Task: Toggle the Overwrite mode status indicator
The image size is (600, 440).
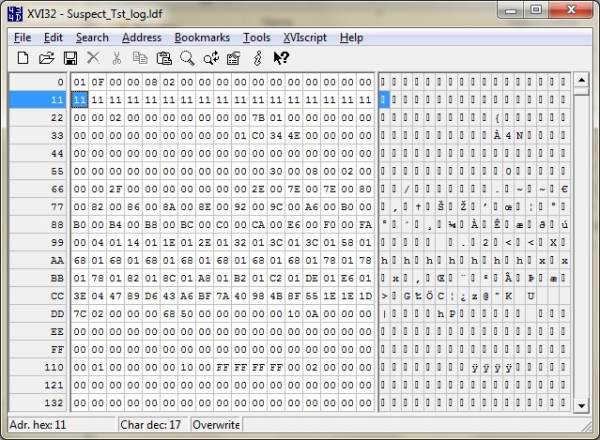Action: click(x=216, y=425)
